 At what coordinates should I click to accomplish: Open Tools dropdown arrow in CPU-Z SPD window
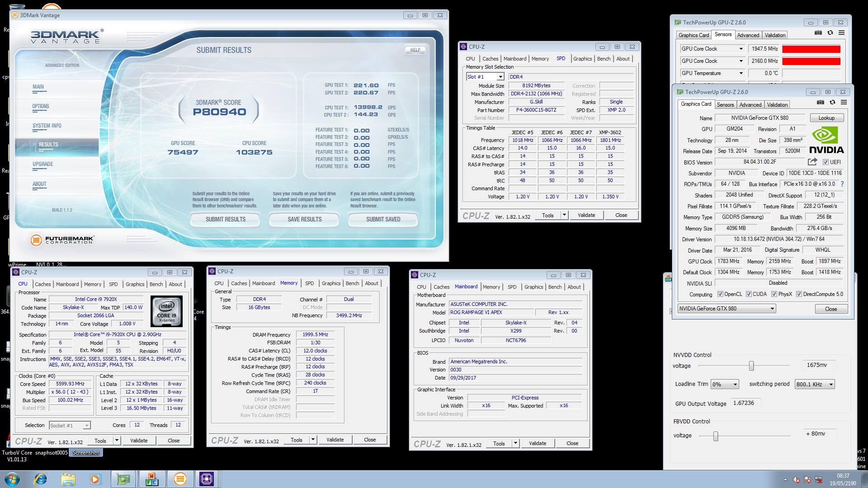[564, 215]
